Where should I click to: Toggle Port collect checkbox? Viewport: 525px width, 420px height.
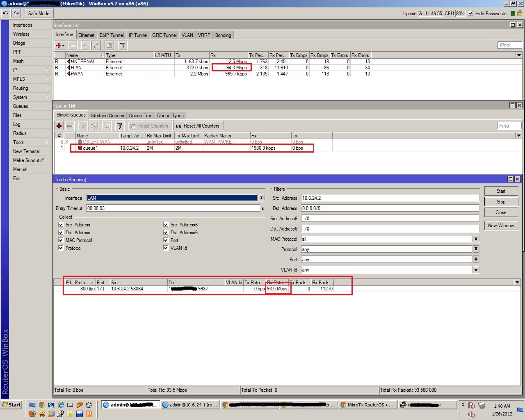pyautogui.click(x=166, y=240)
